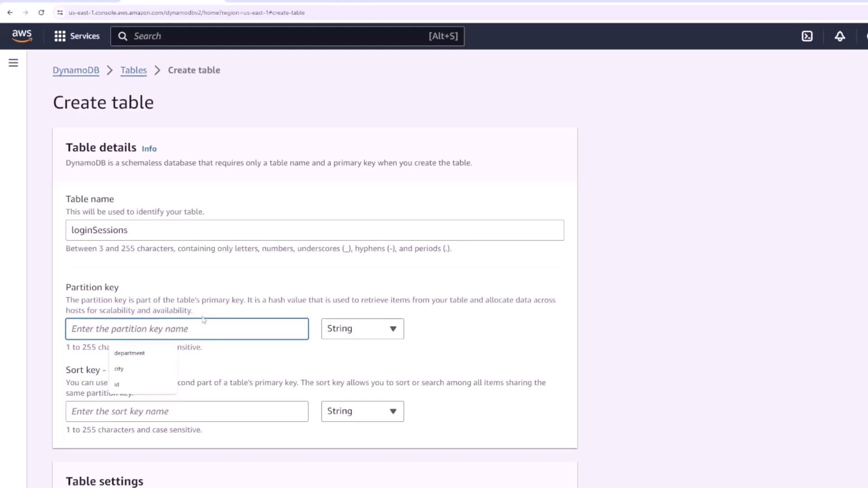Click the browser back arrow
Screen dimensions: 868x488
(x=10, y=13)
